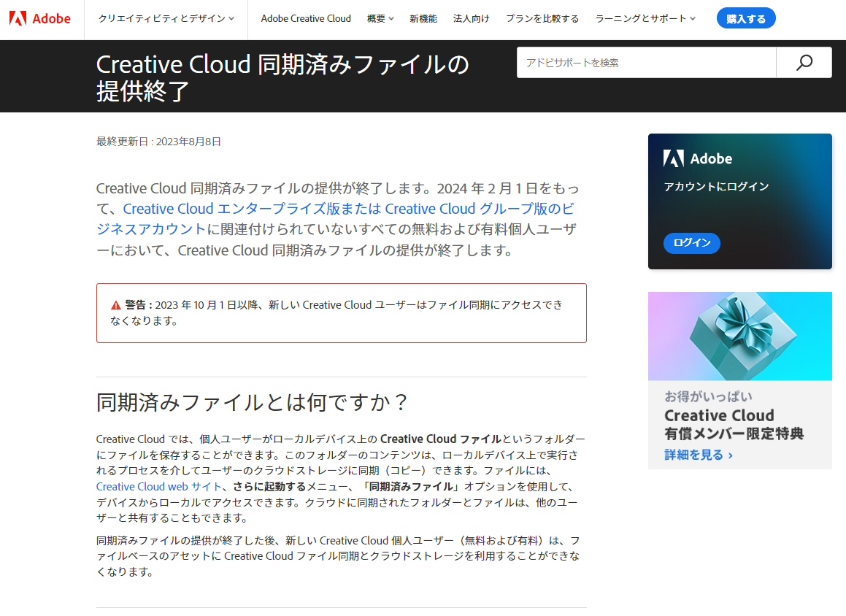This screenshot has width=846, height=616.
Task: Click the gift box promo image
Action: coord(739,336)
